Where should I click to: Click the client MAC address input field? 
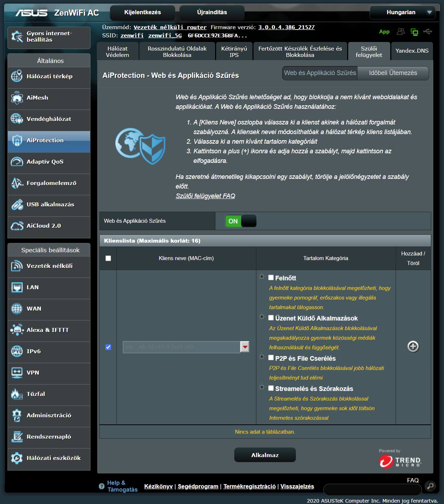tap(182, 347)
